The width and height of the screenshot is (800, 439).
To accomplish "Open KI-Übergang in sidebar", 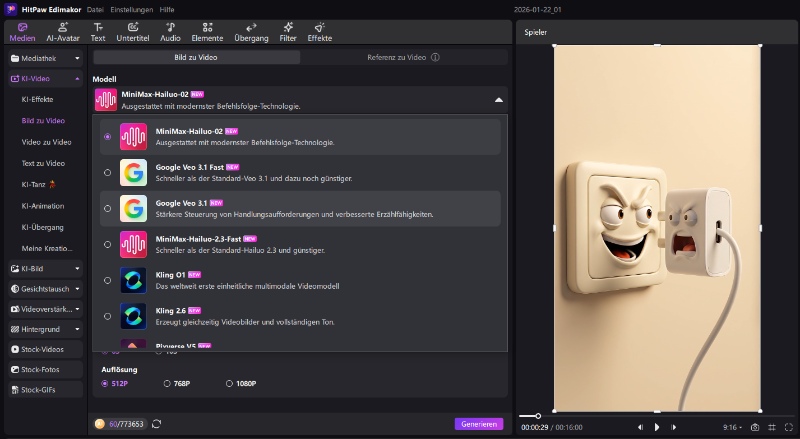I will tap(42, 227).
